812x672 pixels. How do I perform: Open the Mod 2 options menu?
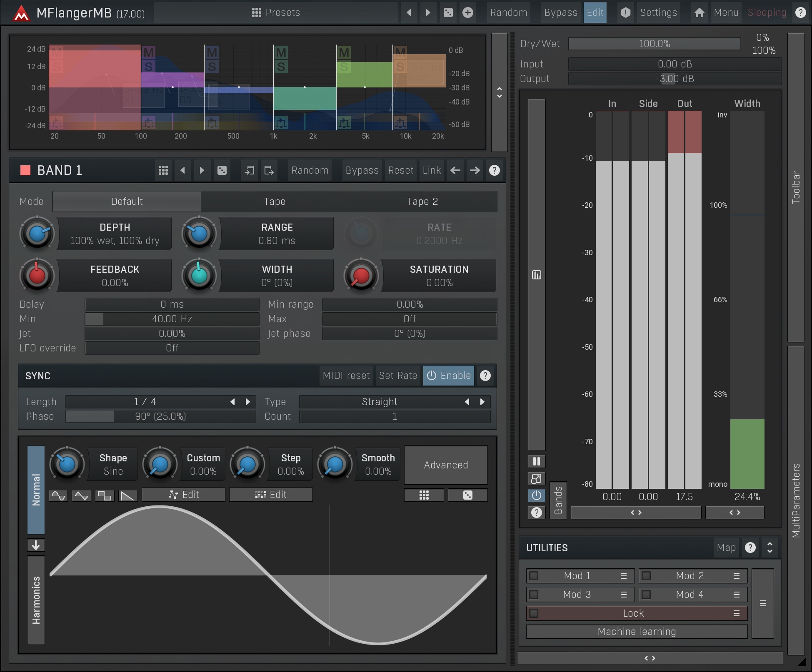(x=736, y=576)
